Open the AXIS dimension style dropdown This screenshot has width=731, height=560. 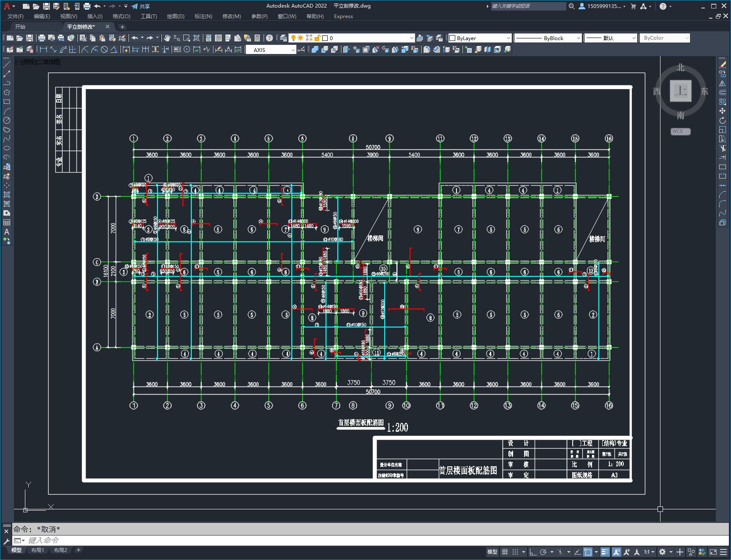pyautogui.click(x=293, y=50)
